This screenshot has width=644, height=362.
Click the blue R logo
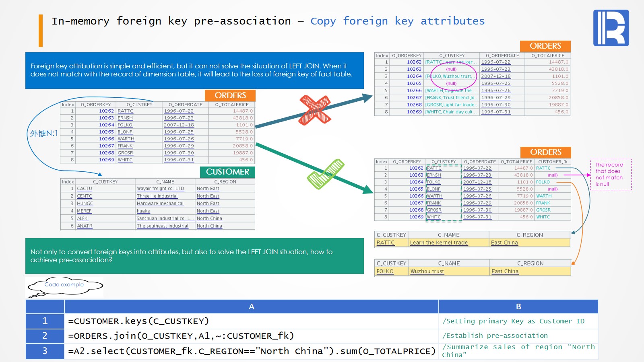click(611, 28)
